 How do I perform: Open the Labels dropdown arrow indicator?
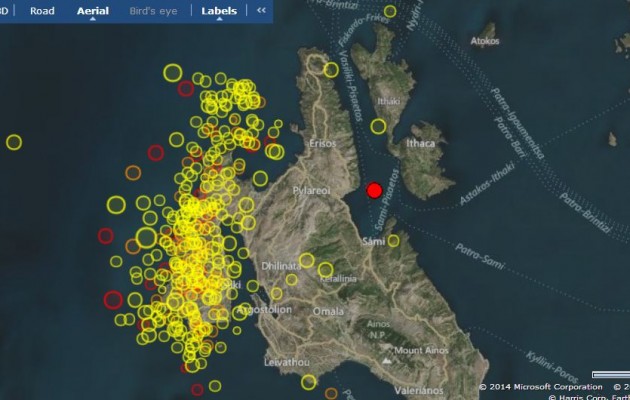tap(219, 20)
